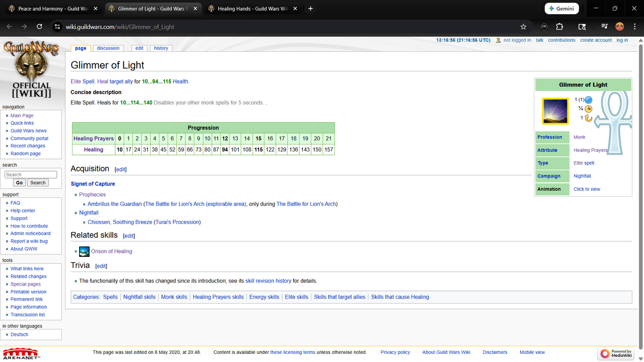
Task: Click the recharge time icon in infobox
Action: coord(588,118)
